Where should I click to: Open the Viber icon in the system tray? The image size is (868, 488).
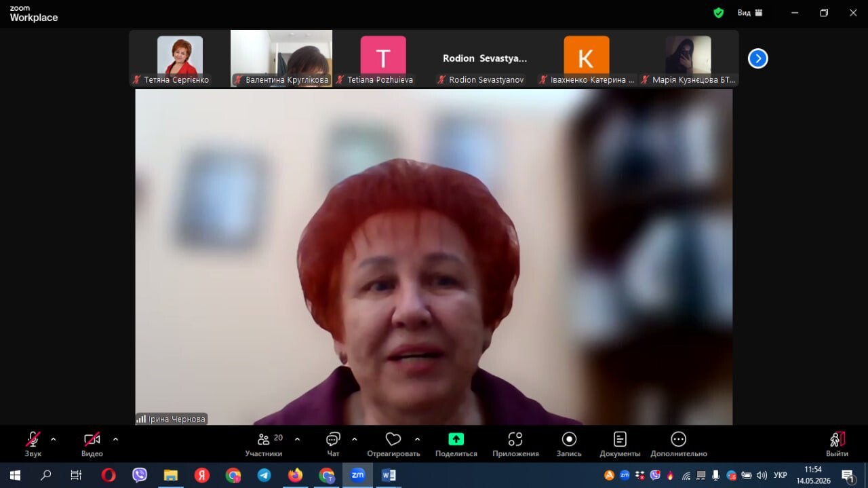(655, 475)
